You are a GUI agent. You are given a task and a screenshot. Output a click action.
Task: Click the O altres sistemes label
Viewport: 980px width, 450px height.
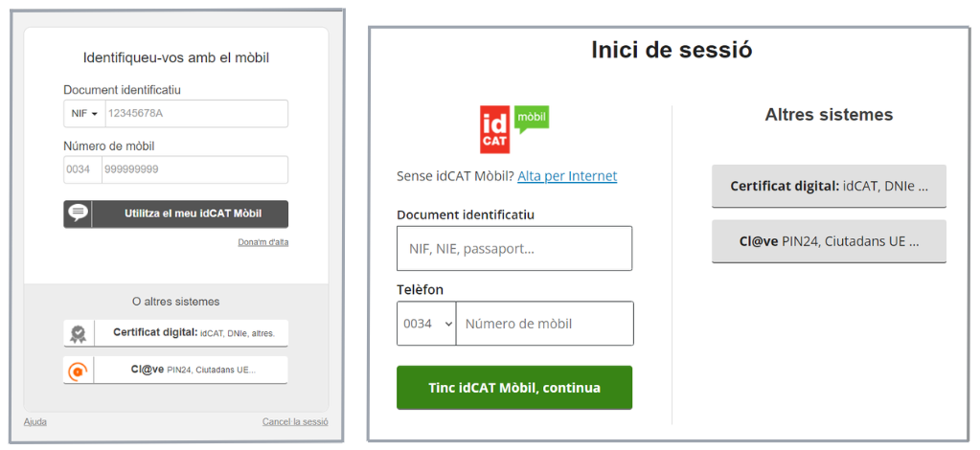click(175, 302)
